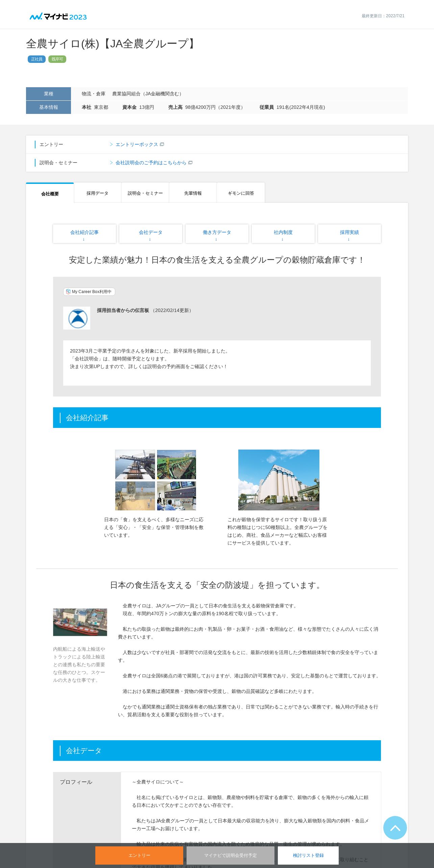The height and width of the screenshot is (868, 434).
Task: Jump to 会社紹介記事 section button
Action: [85, 234]
